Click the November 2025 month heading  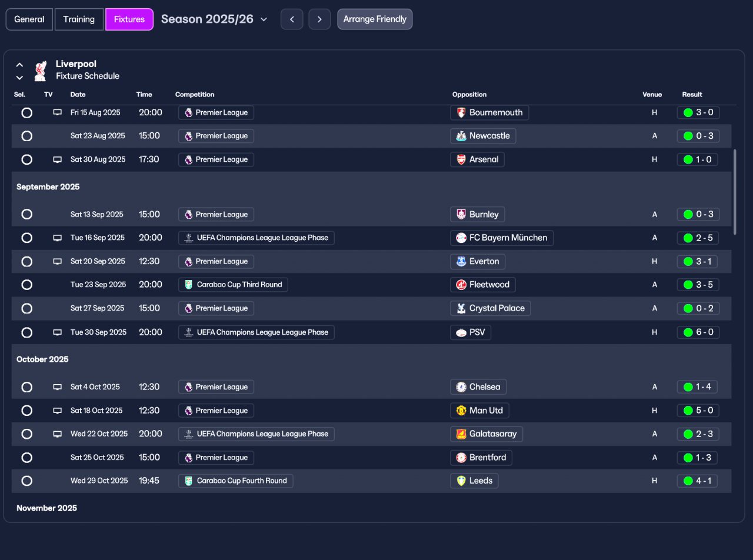[46, 508]
